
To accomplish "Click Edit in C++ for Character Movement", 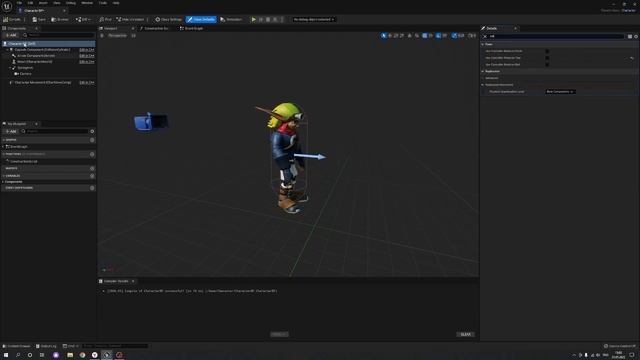I will click(x=87, y=82).
